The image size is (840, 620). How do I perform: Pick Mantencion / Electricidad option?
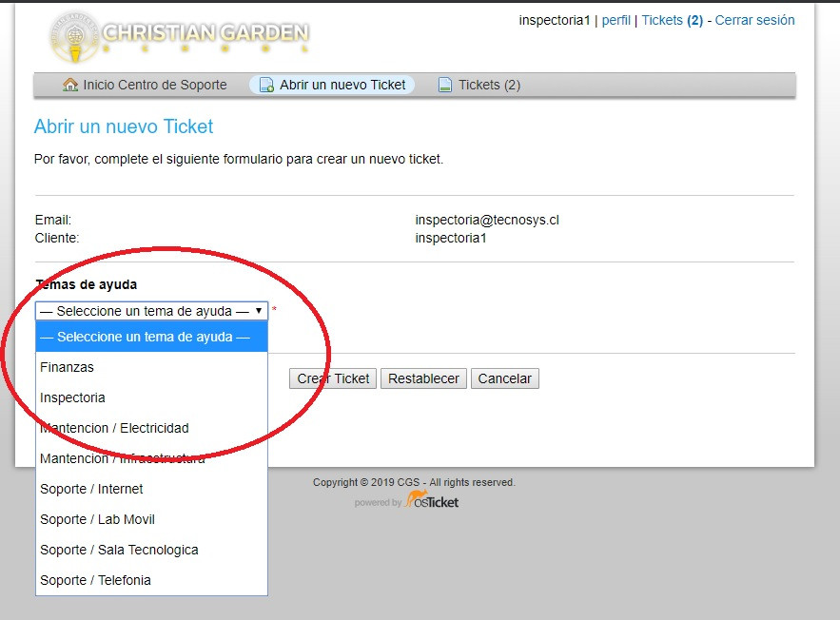[114, 428]
